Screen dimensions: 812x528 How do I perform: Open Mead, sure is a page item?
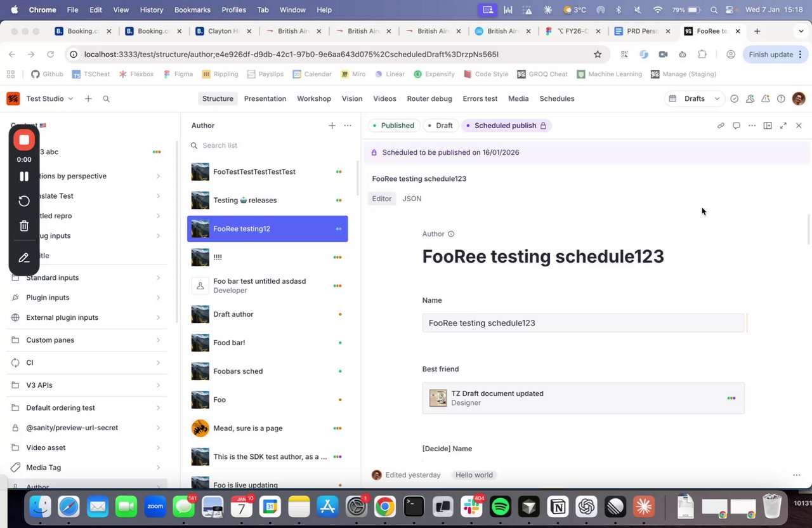pyautogui.click(x=268, y=428)
